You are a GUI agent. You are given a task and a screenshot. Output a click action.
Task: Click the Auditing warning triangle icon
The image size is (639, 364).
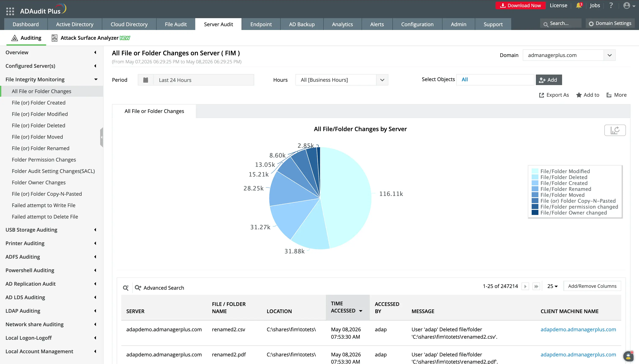coord(15,38)
